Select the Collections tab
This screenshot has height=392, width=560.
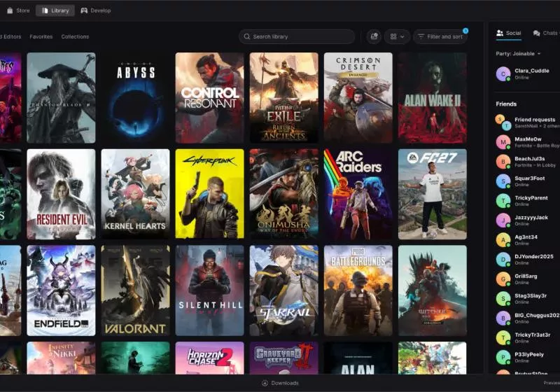pos(75,36)
